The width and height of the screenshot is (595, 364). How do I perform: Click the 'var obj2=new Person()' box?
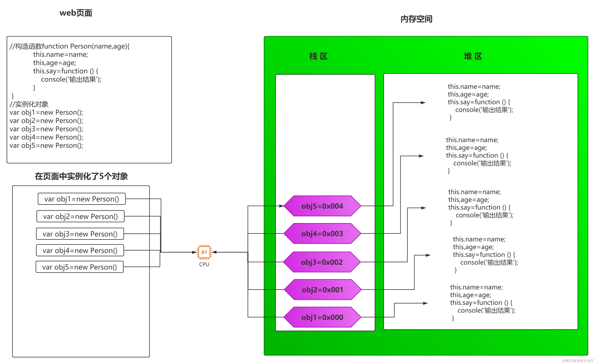tap(80, 216)
